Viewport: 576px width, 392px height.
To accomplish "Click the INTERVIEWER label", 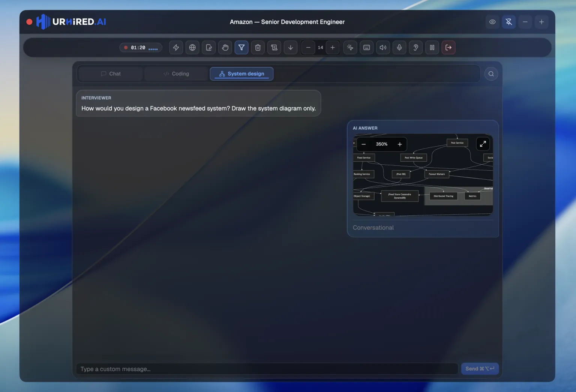I will 96,98.
